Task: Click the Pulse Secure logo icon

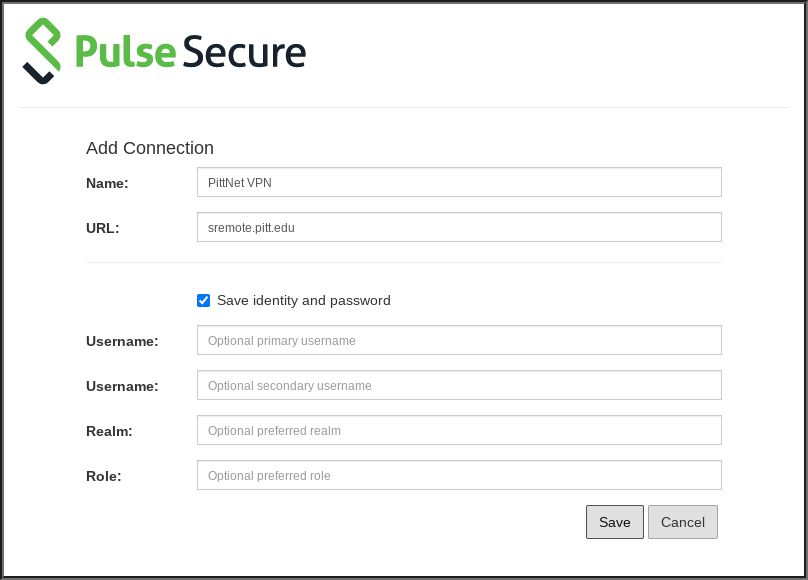Action: click(42, 51)
